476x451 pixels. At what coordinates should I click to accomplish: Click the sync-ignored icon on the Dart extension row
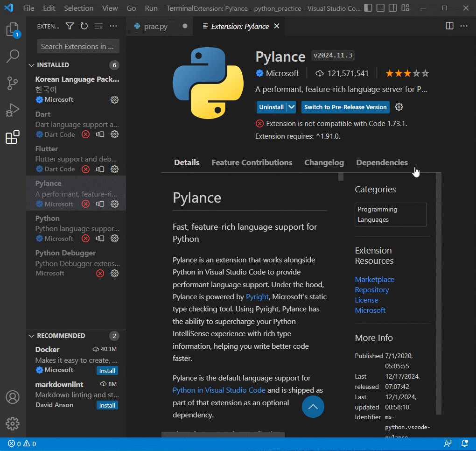pyautogui.click(x=100, y=134)
